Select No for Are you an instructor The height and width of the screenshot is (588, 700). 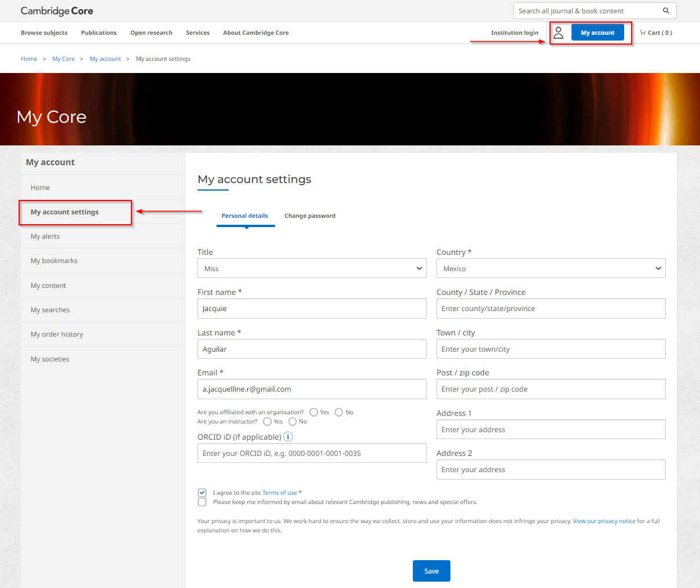[292, 421]
